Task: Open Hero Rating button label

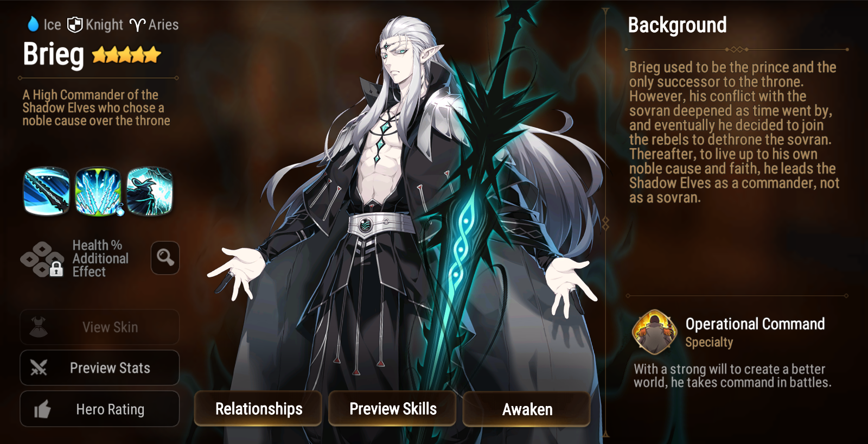Action: [x=110, y=409]
